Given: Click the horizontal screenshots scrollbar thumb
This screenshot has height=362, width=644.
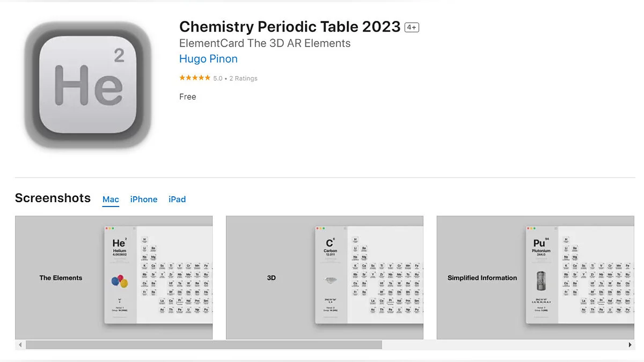Looking at the screenshot, I should (204, 345).
